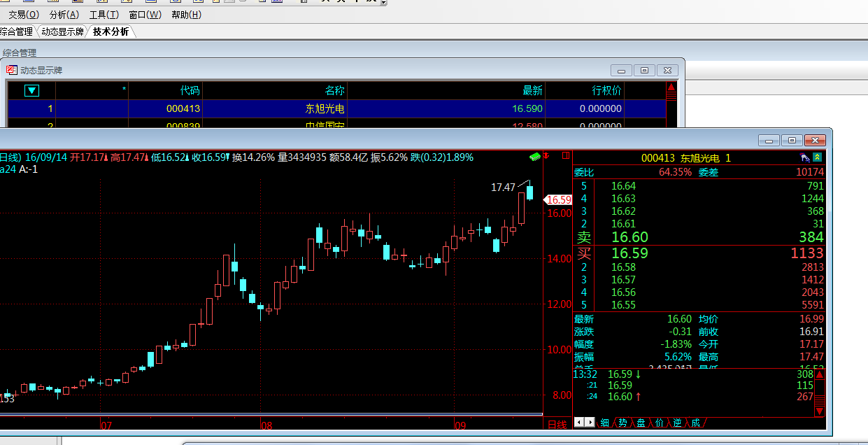This screenshot has width=868, height=445.
Task: Click the 今开 value 17.17
Action: point(811,344)
